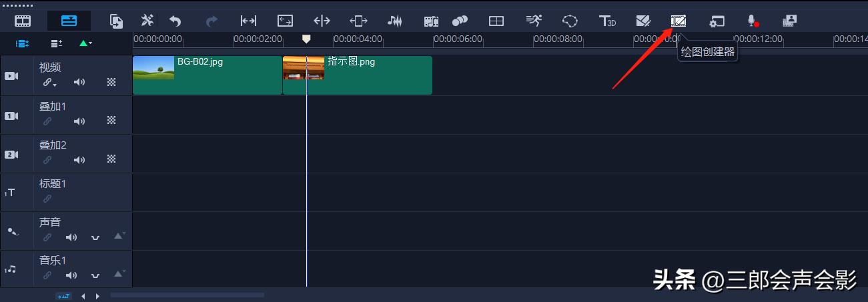Start voice-over recording with microphone icon
Viewport: 868px width, 302px height.
(753, 21)
